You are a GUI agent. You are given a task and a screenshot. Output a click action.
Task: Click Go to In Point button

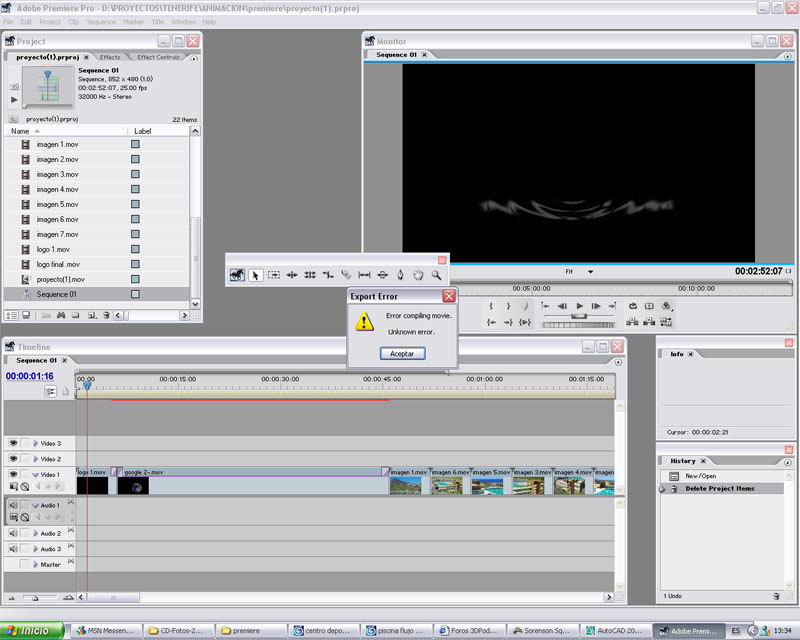coord(491,323)
